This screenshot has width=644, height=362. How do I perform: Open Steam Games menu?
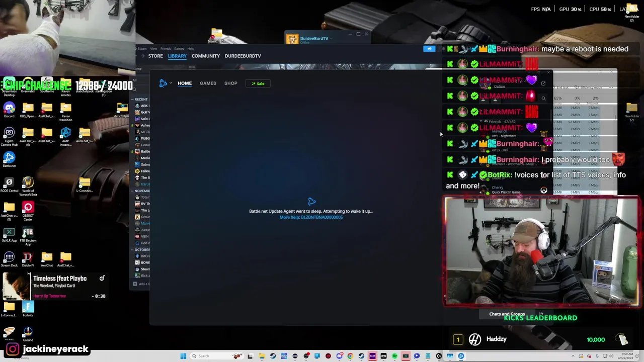[x=179, y=49]
